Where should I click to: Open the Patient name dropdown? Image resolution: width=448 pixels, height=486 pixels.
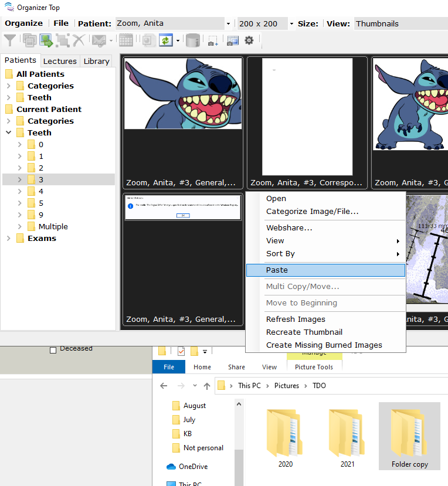pos(228,24)
